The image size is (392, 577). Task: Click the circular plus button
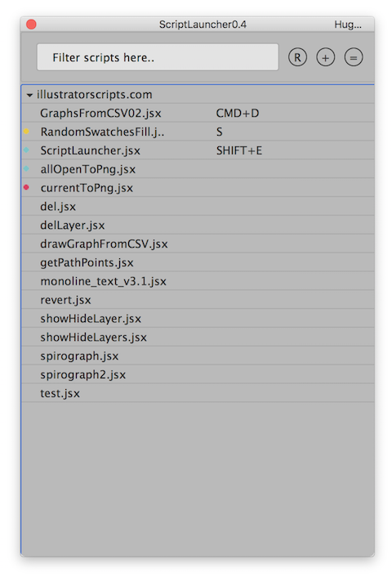pyautogui.click(x=325, y=57)
